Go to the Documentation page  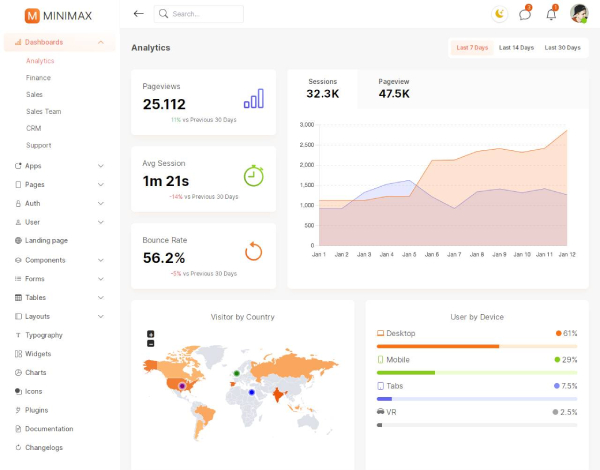[x=49, y=428]
